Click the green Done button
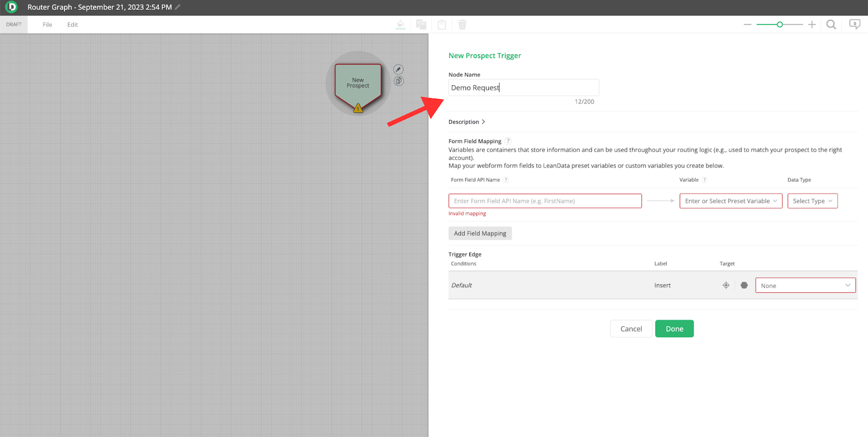 coord(674,329)
